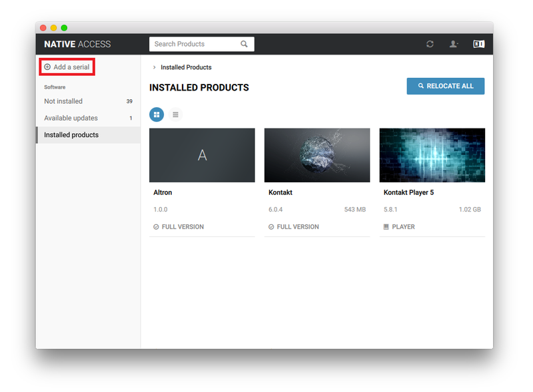
Task: Select the Kontakt product image
Action: click(x=316, y=155)
